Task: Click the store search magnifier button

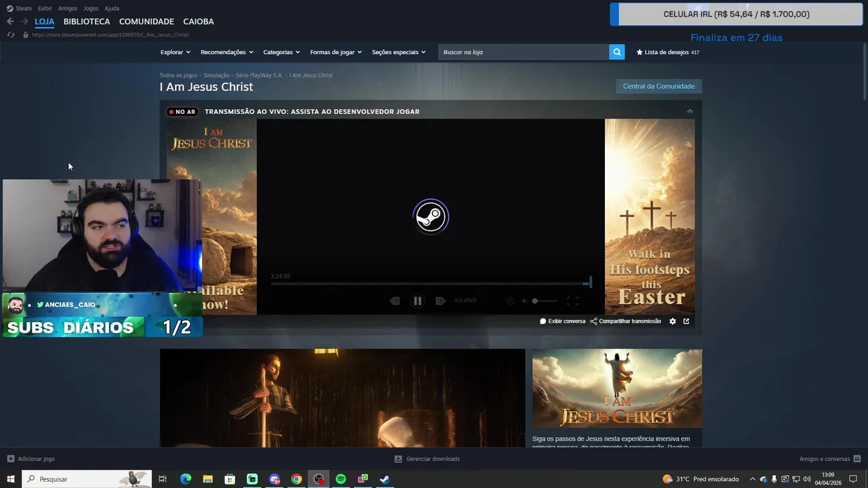Action: pos(617,52)
